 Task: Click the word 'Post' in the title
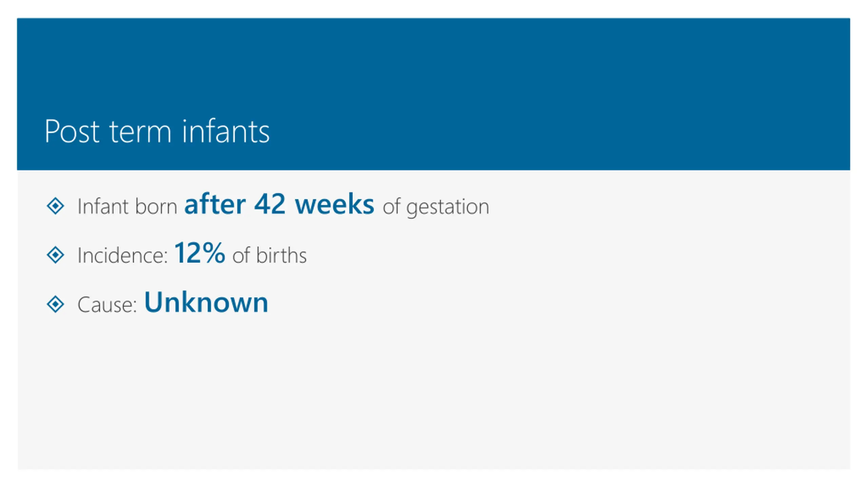(72, 131)
